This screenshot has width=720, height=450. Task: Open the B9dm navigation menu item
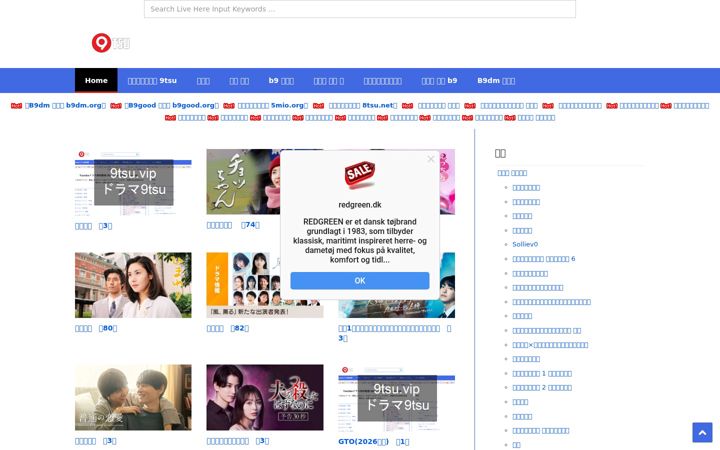click(496, 80)
